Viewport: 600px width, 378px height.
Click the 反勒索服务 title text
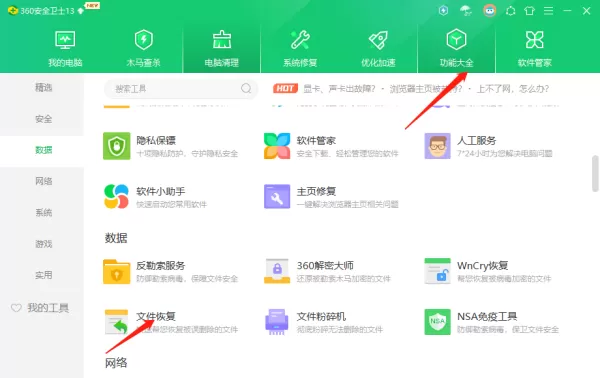click(161, 265)
